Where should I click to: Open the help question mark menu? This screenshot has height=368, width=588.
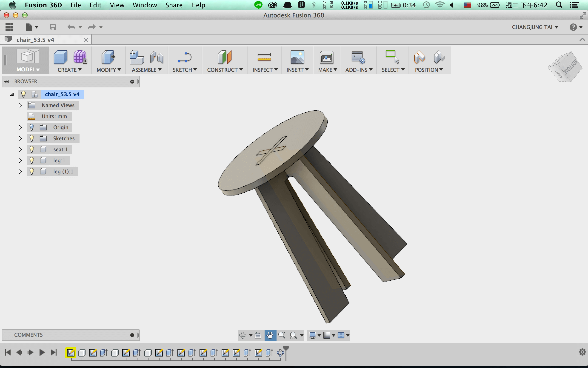[576, 27]
